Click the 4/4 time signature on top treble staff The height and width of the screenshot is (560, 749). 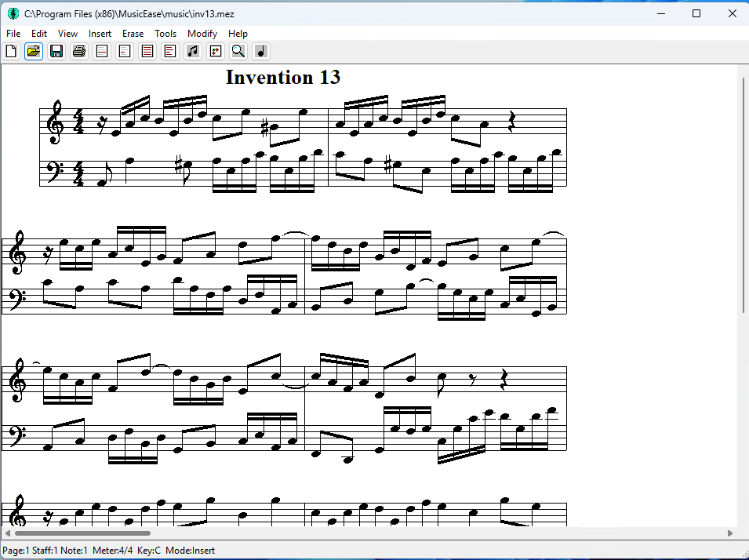coord(78,122)
